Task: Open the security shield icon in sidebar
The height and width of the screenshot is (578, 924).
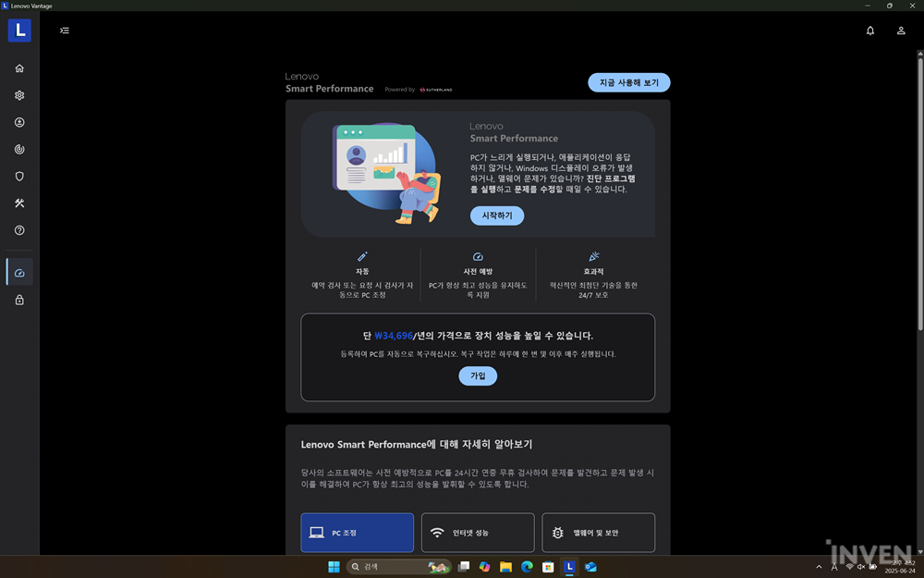Action: coord(19,177)
